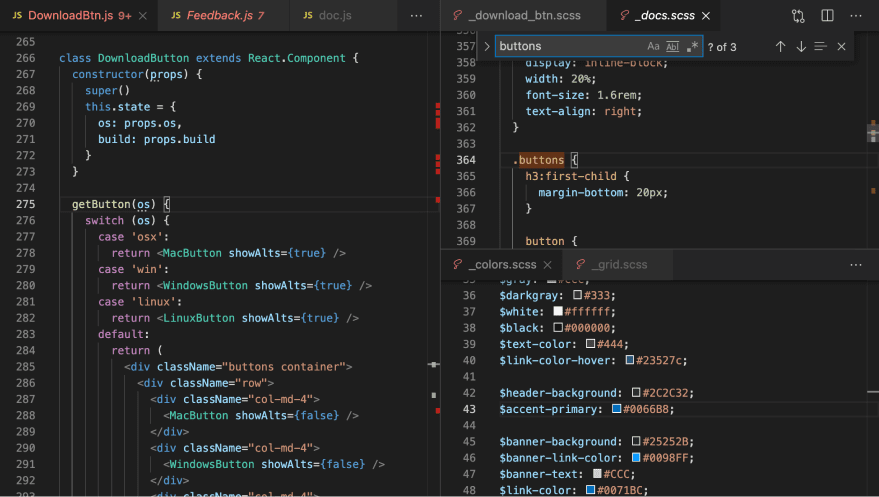The image size is (879, 497).
Task: Open more actions for the _colors.scss editor group
Action: click(x=856, y=265)
